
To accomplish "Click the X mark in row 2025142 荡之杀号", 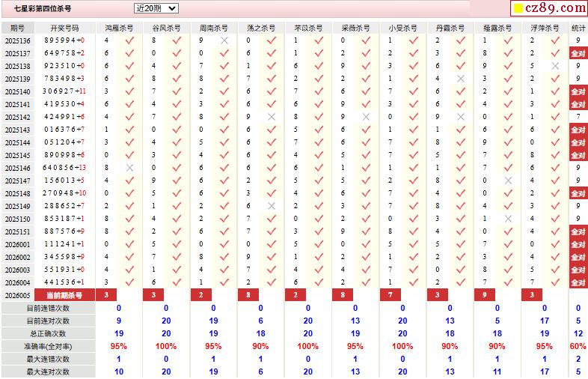I will (272, 117).
